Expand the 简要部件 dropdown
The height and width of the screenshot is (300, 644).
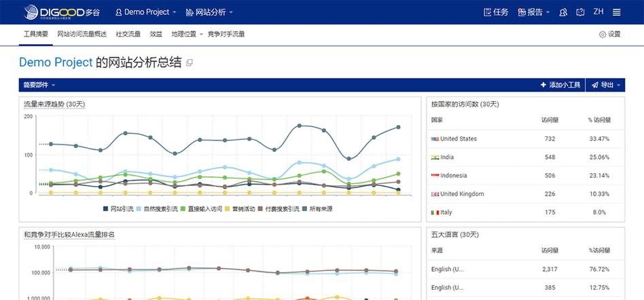[39, 85]
